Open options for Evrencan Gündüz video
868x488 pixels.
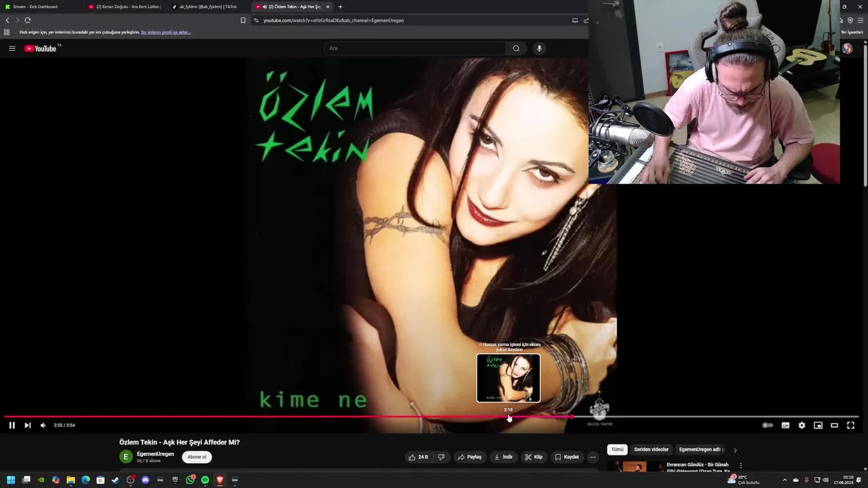[x=741, y=466]
